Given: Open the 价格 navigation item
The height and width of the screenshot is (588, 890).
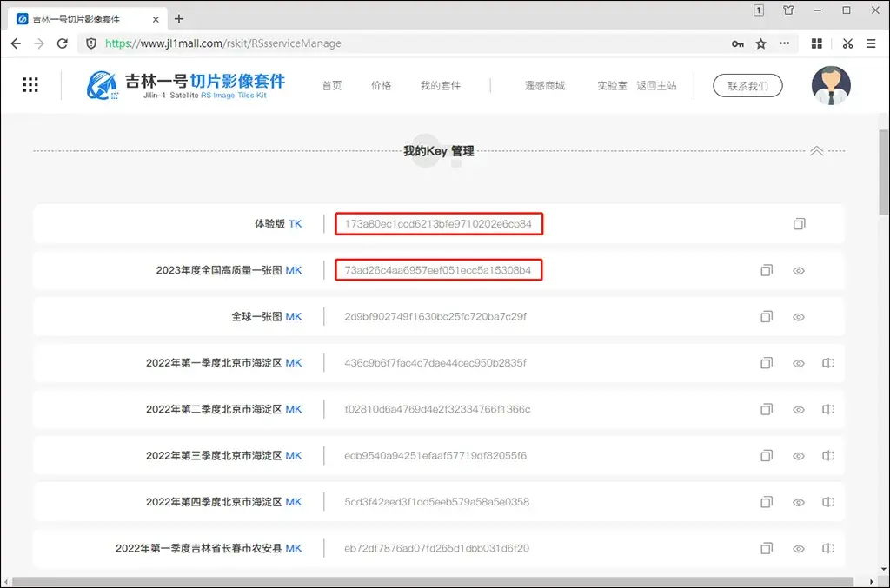Looking at the screenshot, I should [381, 86].
